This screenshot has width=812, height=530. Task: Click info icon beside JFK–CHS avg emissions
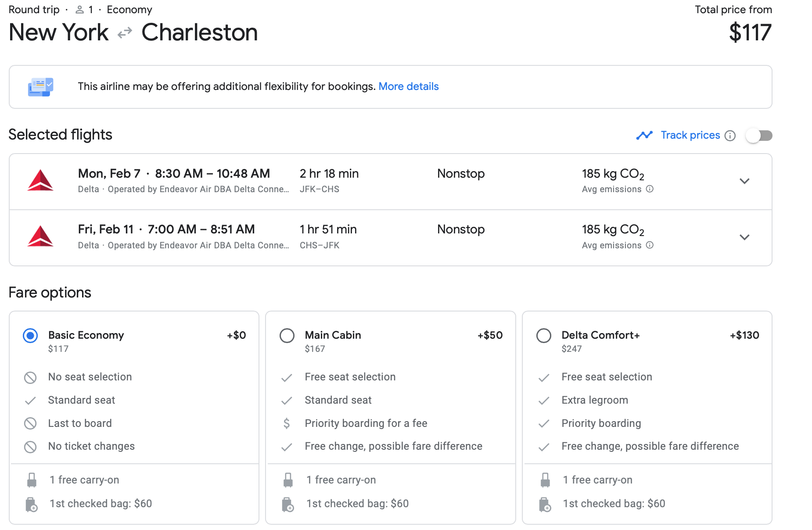click(650, 189)
